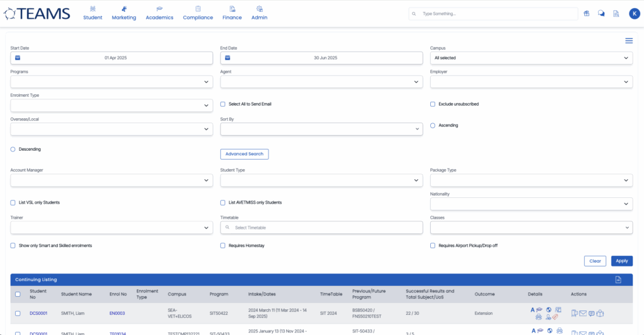Screen dimensions: 644x335
Task: Click graduation cap icon in EN0003 row
Action: [539, 310]
